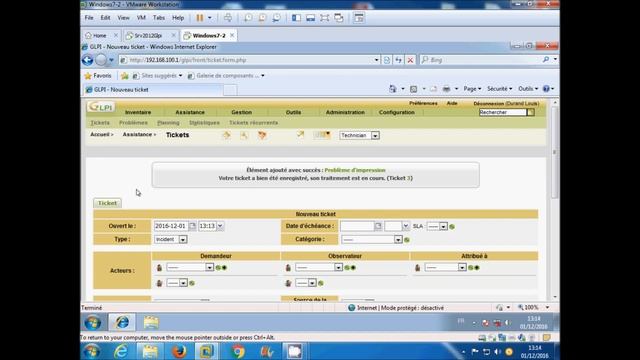Click green icon after Attribué à dropdown

(471, 268)
